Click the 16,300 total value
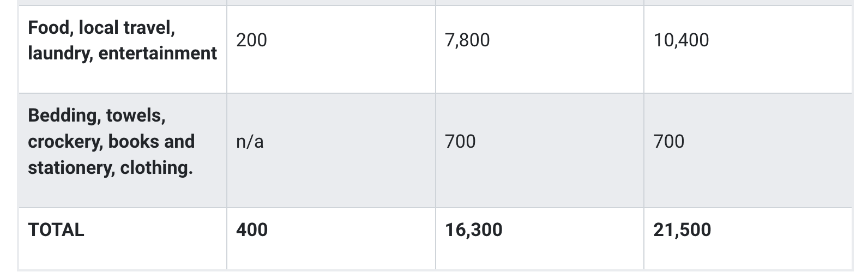The width and height of the screenshot is (868, 278). tap(474, 230)
